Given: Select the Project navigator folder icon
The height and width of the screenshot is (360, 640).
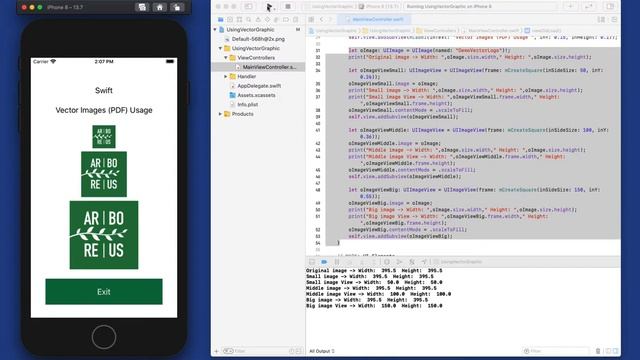Looking at the screenshot, I should coord(220,20).
